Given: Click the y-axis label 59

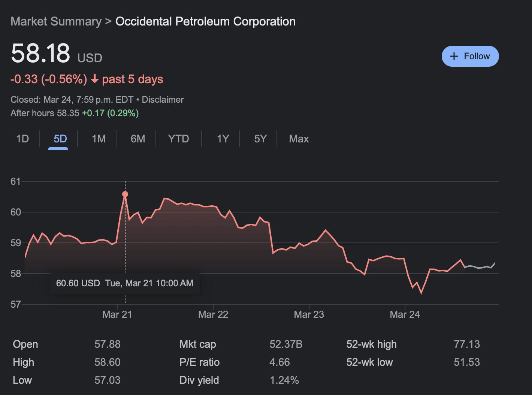Looking at the screenshot, I should (x=15, y=243).
